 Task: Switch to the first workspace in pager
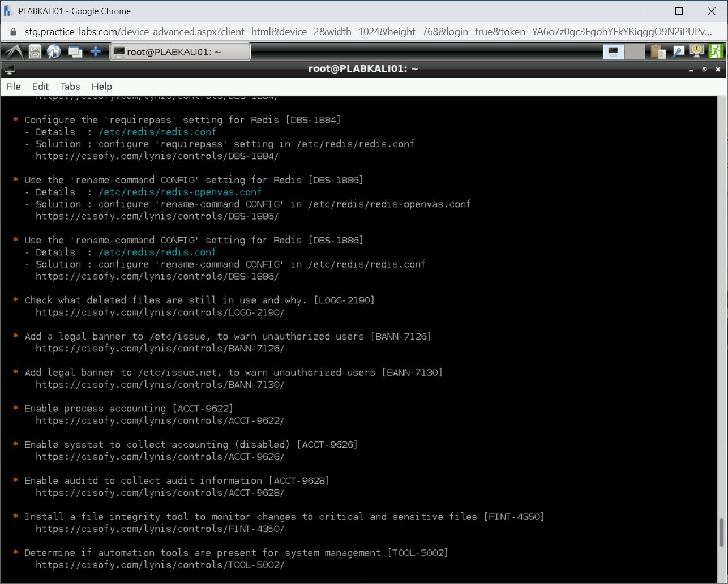[x=613, y=52]
